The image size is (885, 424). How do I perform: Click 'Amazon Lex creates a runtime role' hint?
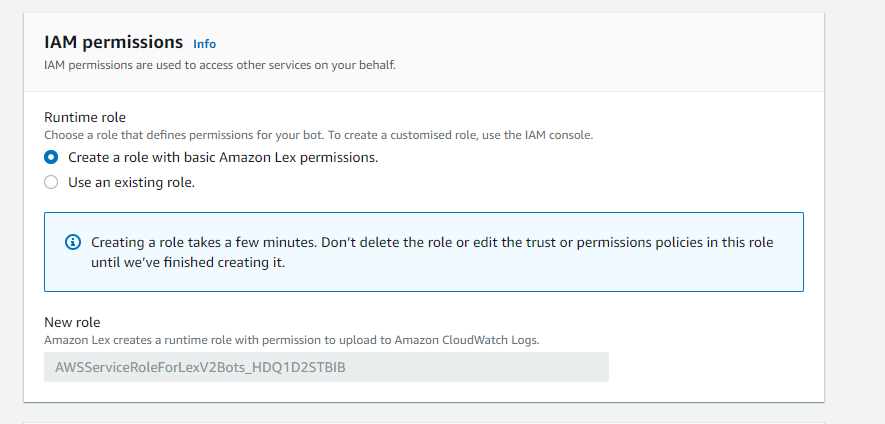click(140, 340)
